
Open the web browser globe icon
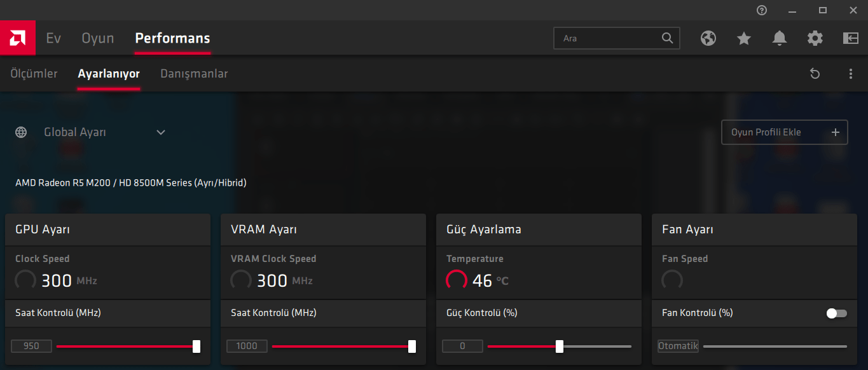pos(708,38)
